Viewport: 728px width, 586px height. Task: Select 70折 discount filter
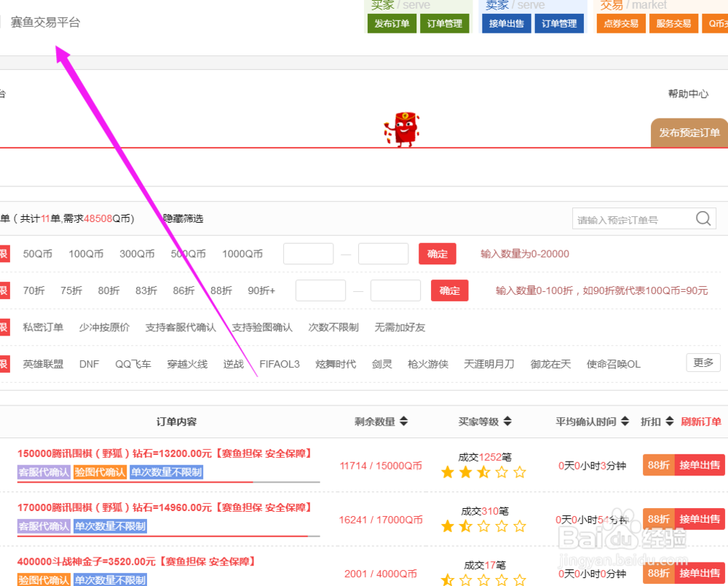tap(34, 290)
